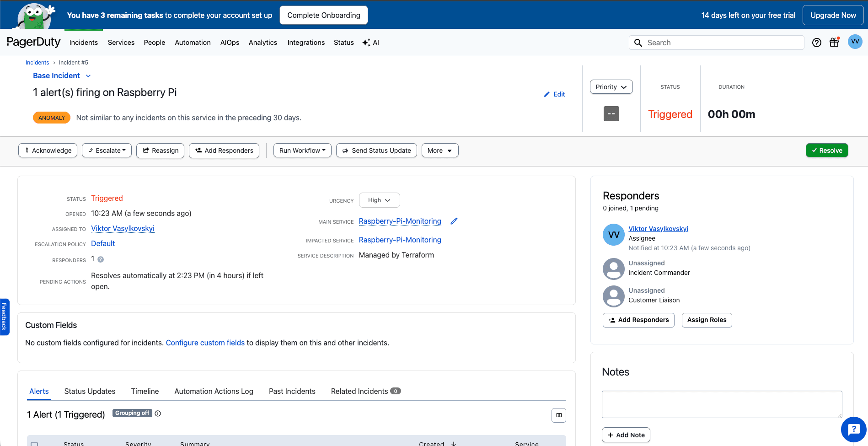868x446 pixels.
Task: Open the More actions dropdown
Action: (440, 150)
